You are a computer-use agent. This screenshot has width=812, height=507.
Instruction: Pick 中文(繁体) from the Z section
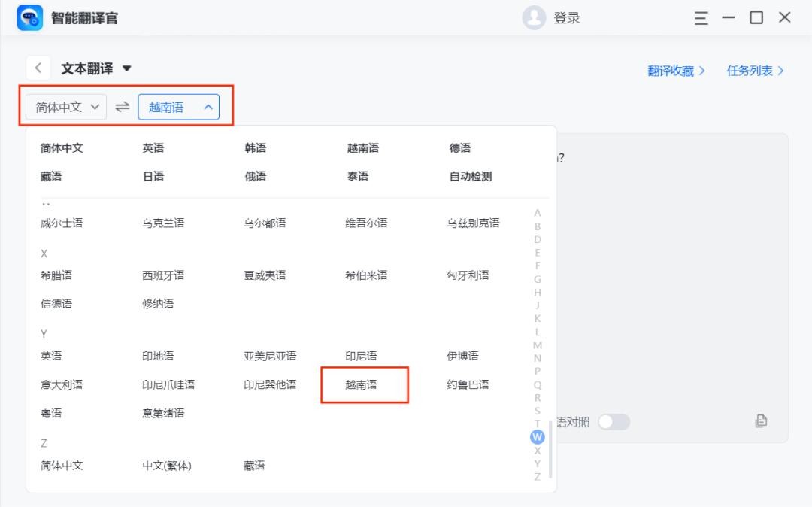pyautogui.click(x=167, y=466)
